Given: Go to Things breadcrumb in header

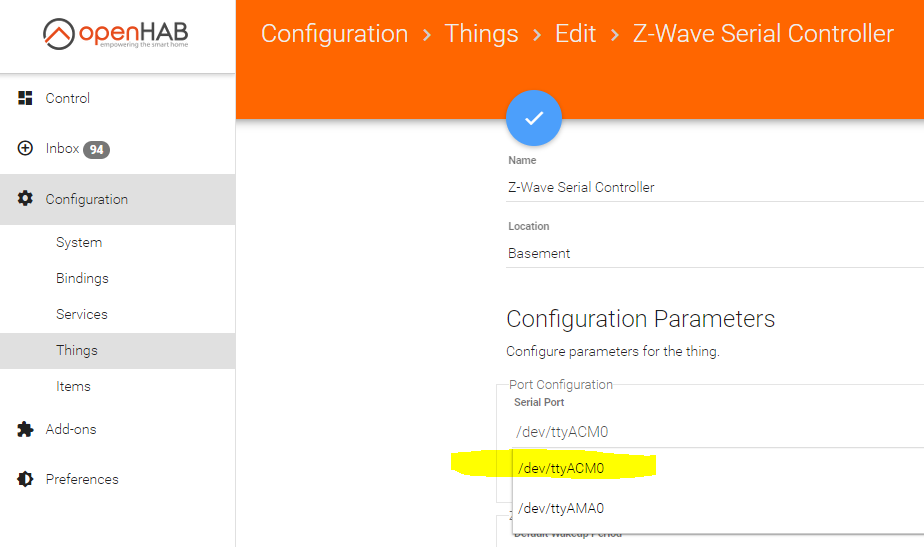Looking at the screenshot, I should [481, 34].
